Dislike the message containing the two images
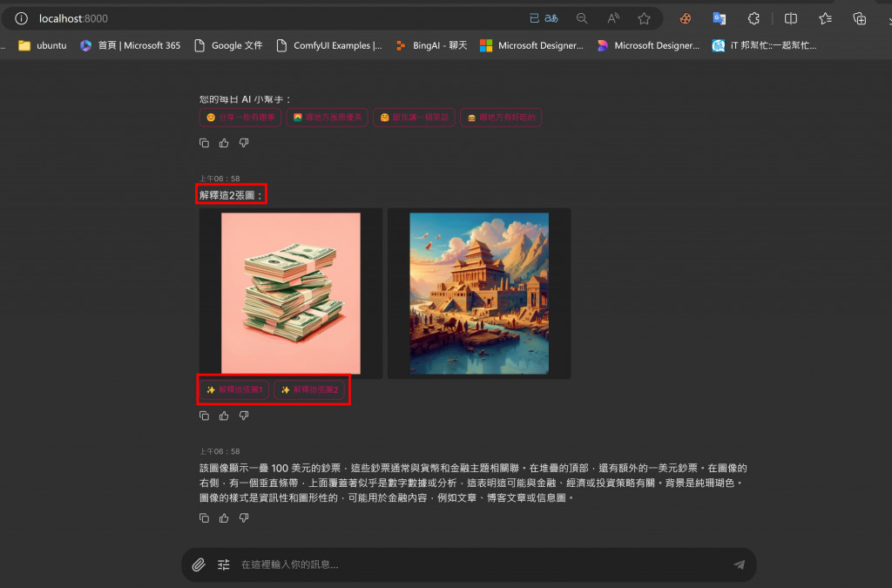This screenshot has height=588, width=892. [244, 416]
